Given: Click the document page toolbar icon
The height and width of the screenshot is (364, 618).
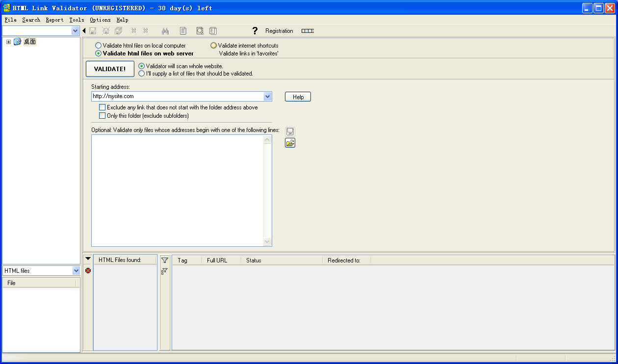Looking at the screenshot, I should pos(183,31).
